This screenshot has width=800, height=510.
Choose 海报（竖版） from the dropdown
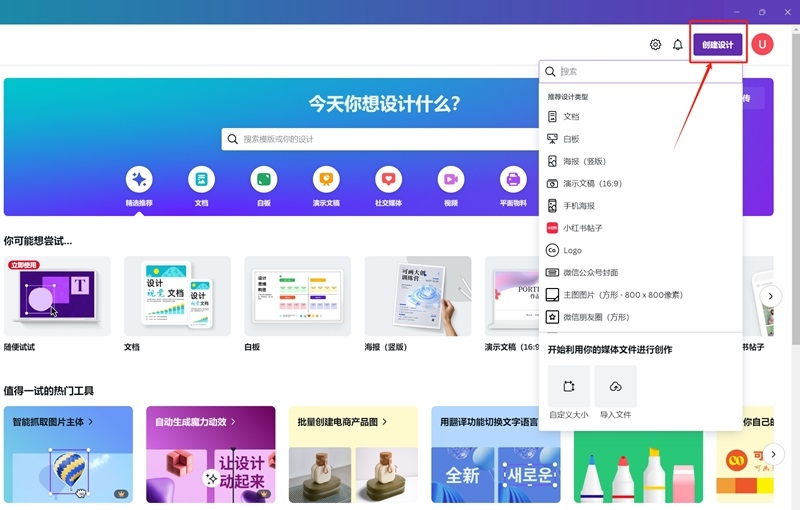(x=640, y=161)
